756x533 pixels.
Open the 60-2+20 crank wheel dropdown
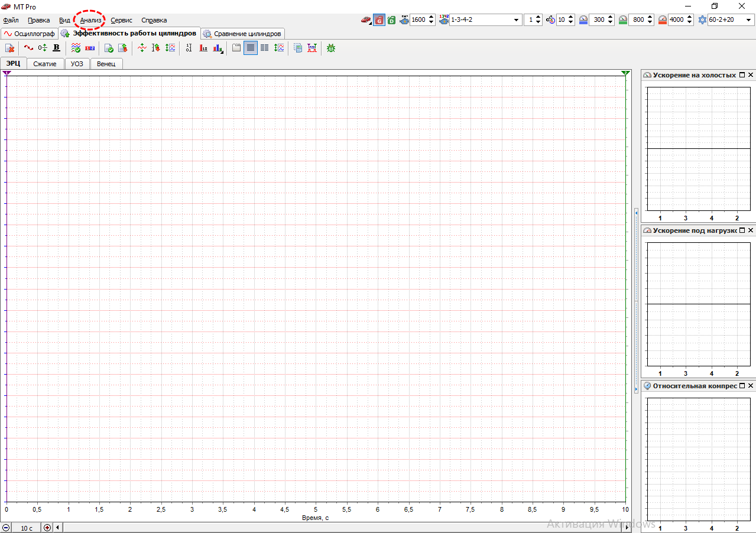(x=748, y=20)
